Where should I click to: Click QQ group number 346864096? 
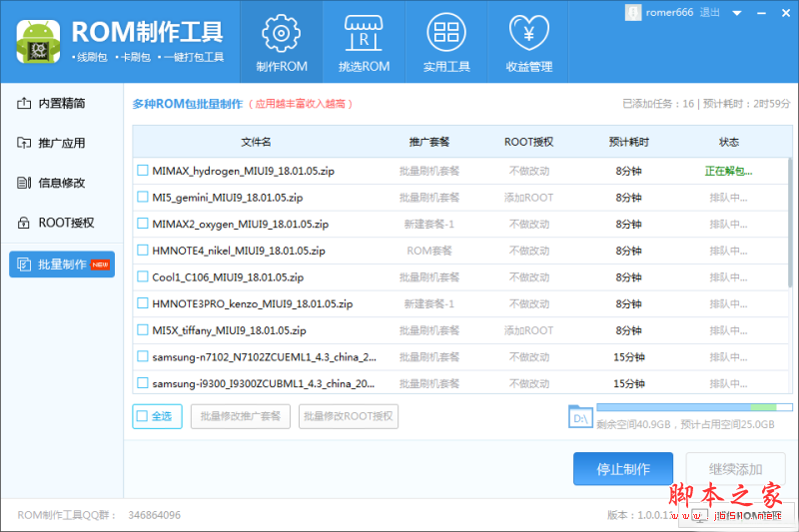pyautogui.click(x=155, y=515)
